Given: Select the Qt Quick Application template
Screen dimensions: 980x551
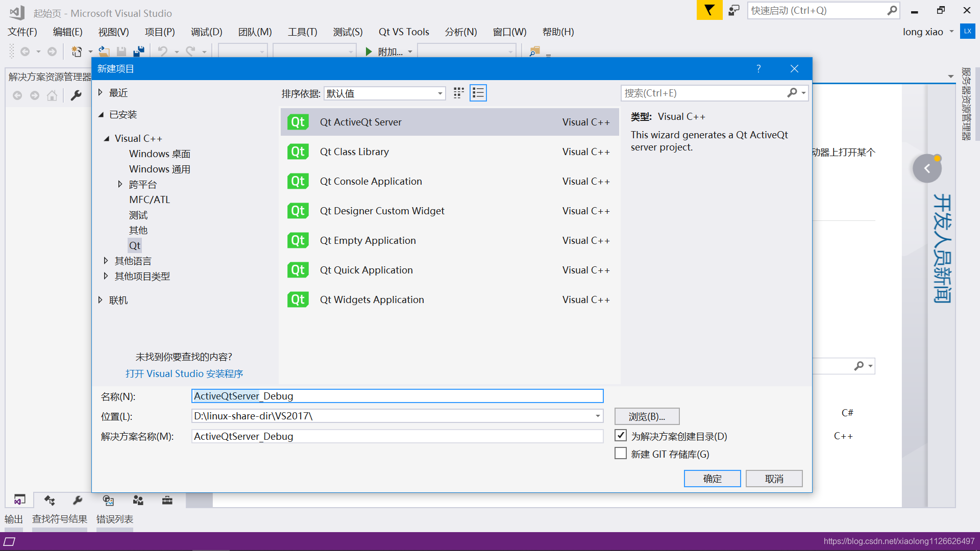Looking at the screenshot, I should click(366, 270).
